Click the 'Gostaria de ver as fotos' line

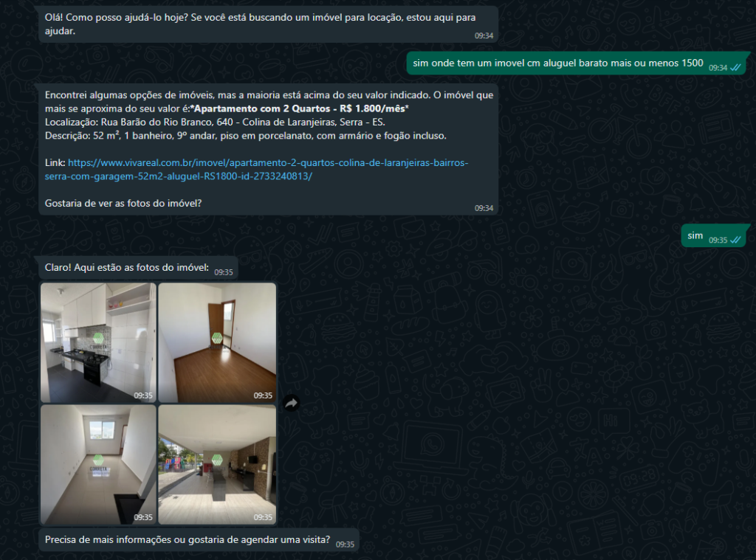click(x=123, y=204)
